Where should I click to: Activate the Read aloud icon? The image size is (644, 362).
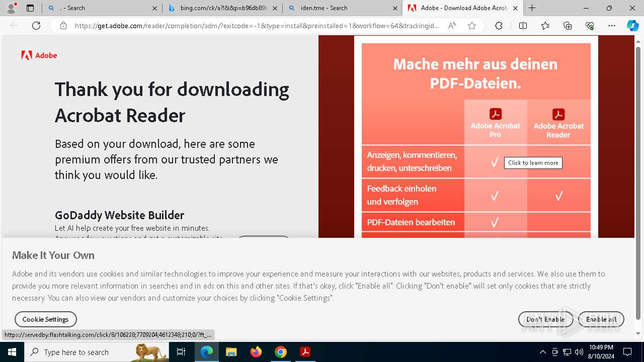coord(452,26)
